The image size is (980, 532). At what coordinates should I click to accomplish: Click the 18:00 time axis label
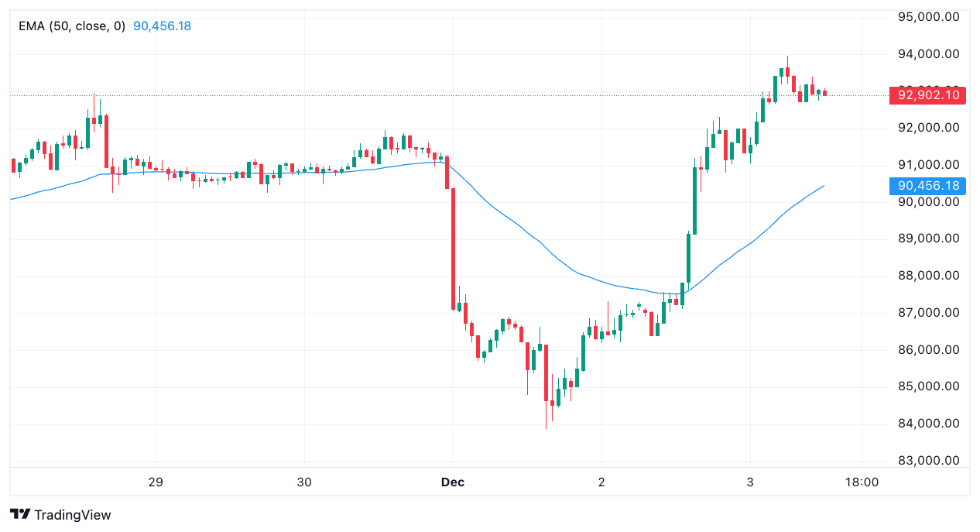click(862, 482)
